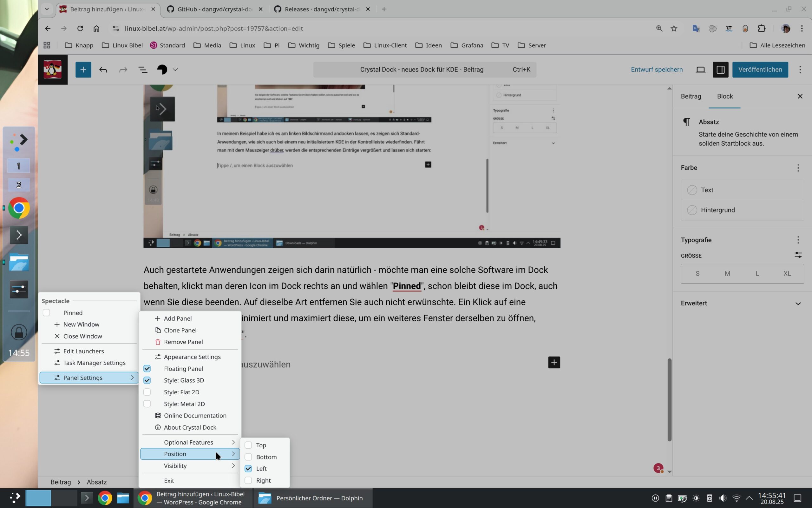This screenshot has width=812, height=508.
Task: Select Add Panel menu entry
Action: (190, 318)
